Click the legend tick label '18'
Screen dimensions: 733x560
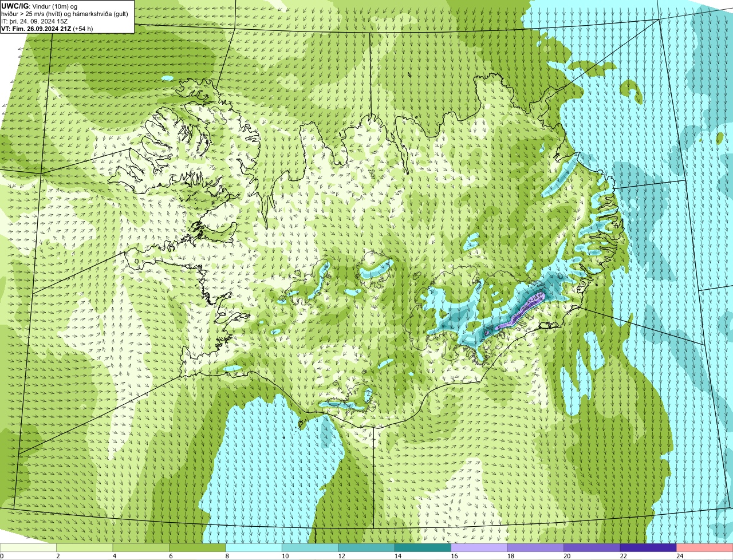[x=511, y=556]
